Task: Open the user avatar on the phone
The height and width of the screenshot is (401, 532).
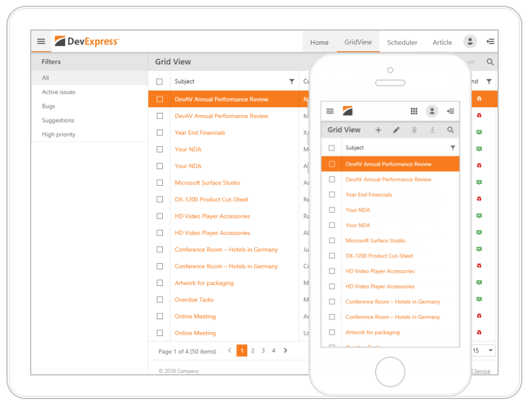Action: (x=432, y=111)
